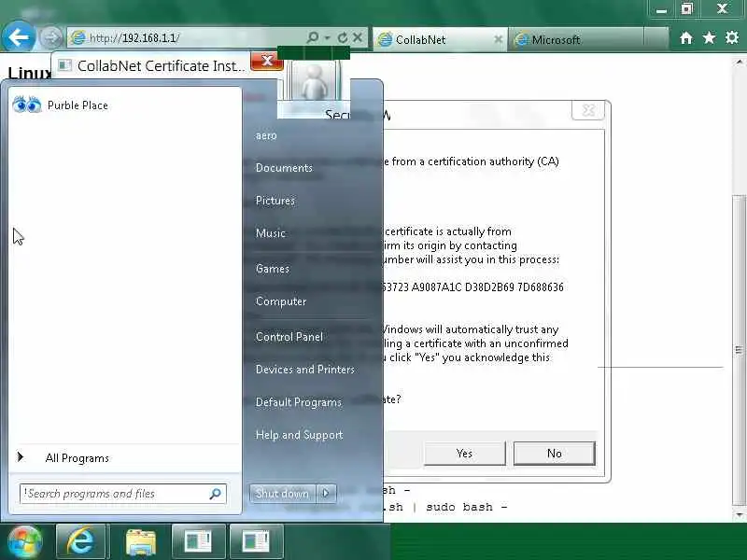
Task: Close the Security Warning dialog
Action: coord(588,111)
